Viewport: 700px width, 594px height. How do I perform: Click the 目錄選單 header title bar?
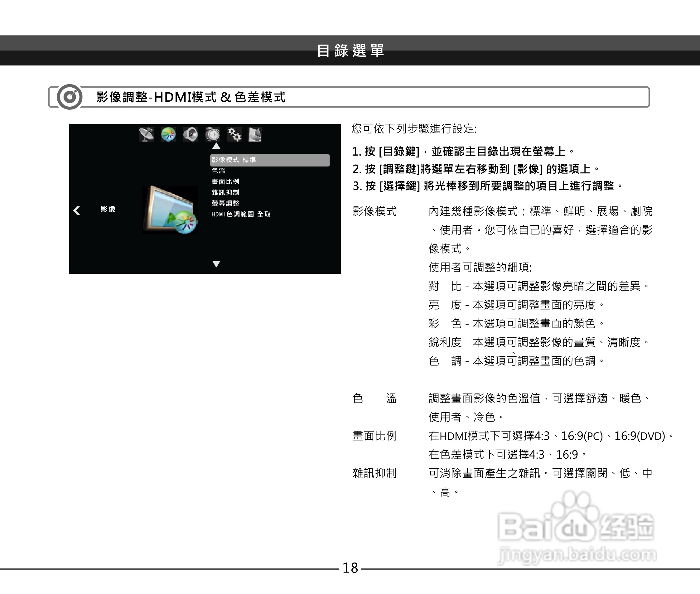(350, 51)
